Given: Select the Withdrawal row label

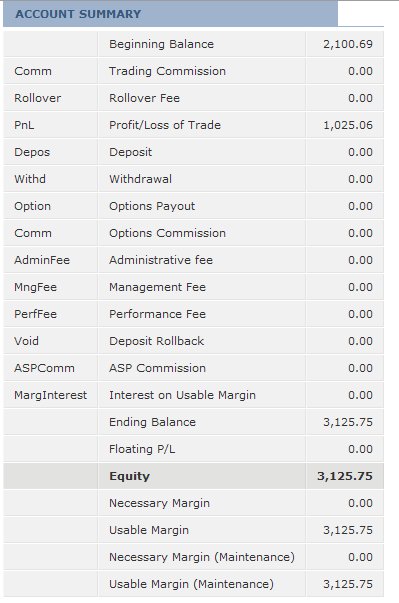Looking at the screenshot, I should [140, 179].
